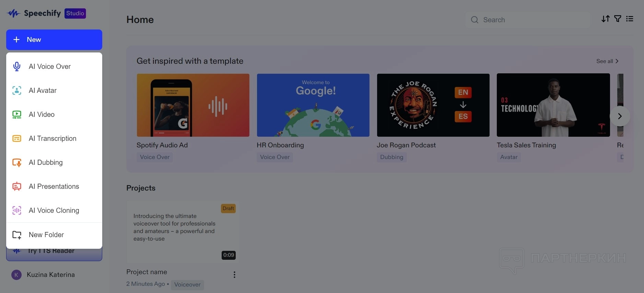Image resolution: width=644 pixels, height=293 pixels.
Task: Click the Avatar tag under Tesla Sales Training
Action: pyautogui.click(x=509, y=157)
